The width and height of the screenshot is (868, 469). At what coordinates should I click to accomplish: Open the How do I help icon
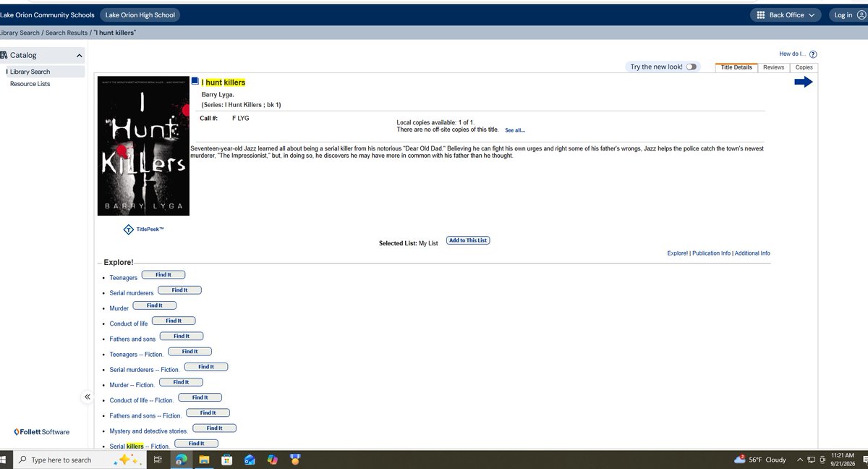[x=813, y=54]
